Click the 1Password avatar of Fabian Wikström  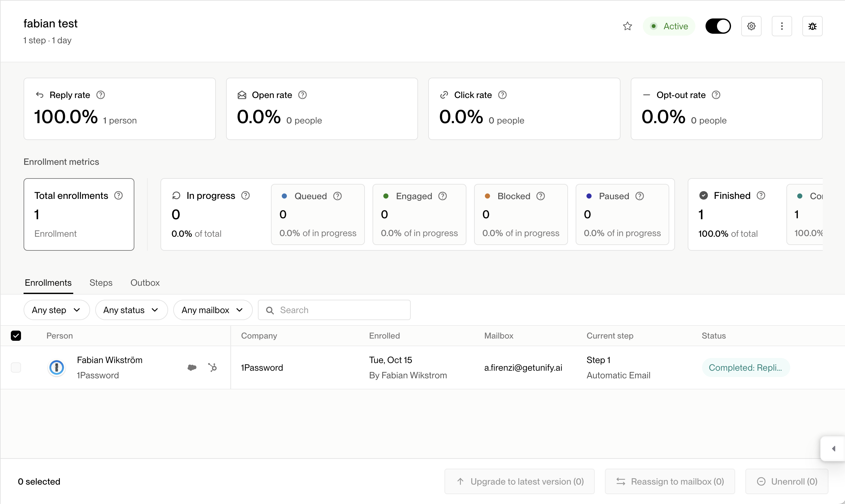57,367
